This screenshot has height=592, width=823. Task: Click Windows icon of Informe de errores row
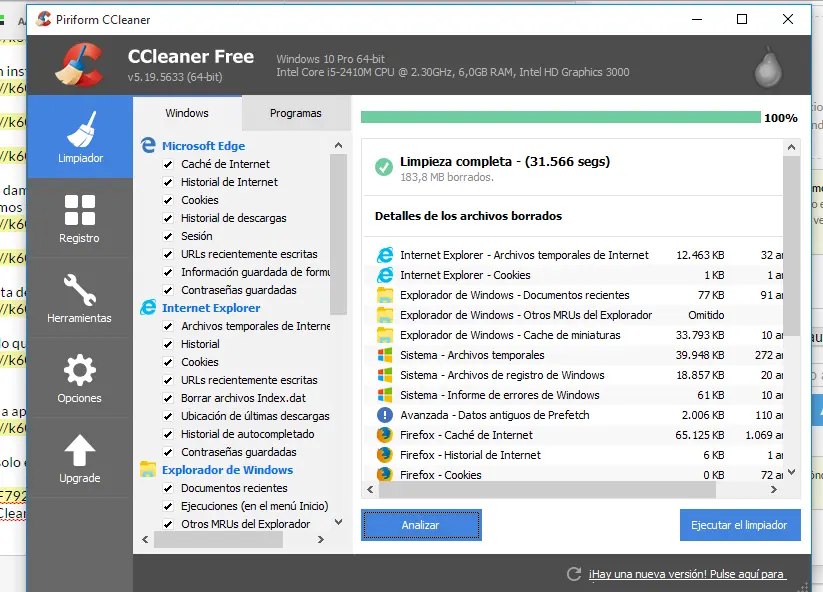click(385, 395)
